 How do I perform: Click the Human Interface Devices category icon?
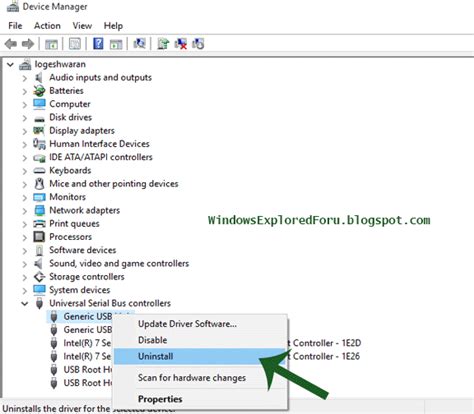pyautogui.click(x=39, y=144)
